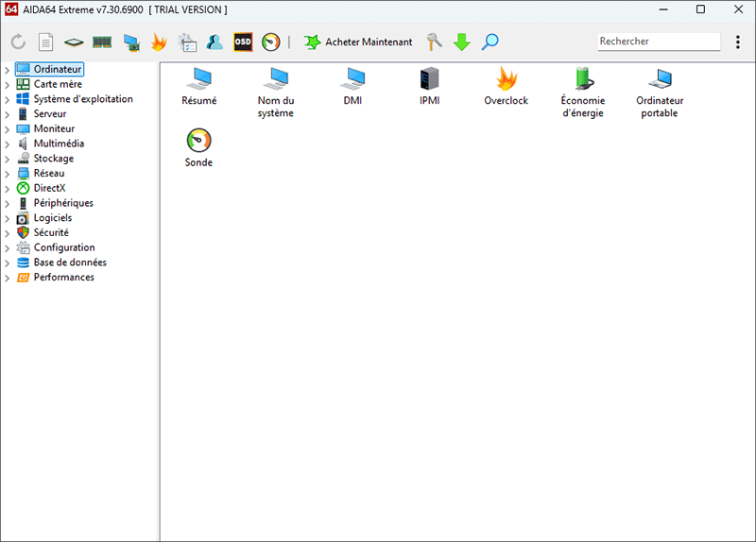Click into the Rechercher search field
The height and width of the screenshot is (542, 756).
tap(658, 42)
